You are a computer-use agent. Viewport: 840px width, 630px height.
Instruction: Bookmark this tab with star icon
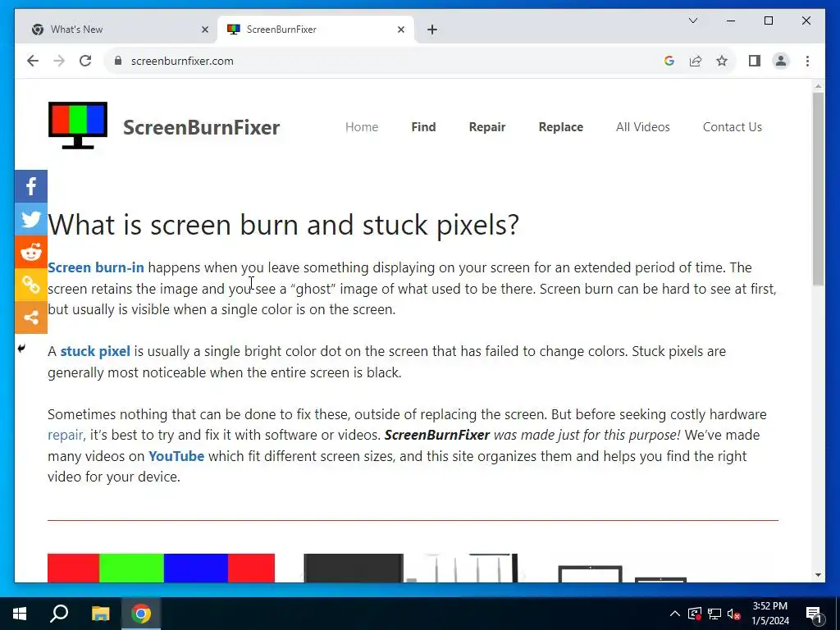(722, 61)
